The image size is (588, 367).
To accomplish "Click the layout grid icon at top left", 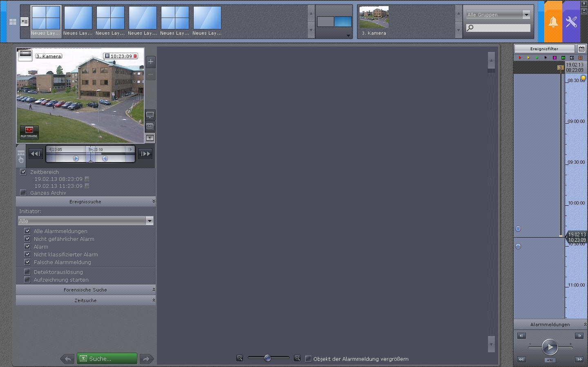I will (x=13, y=22).
